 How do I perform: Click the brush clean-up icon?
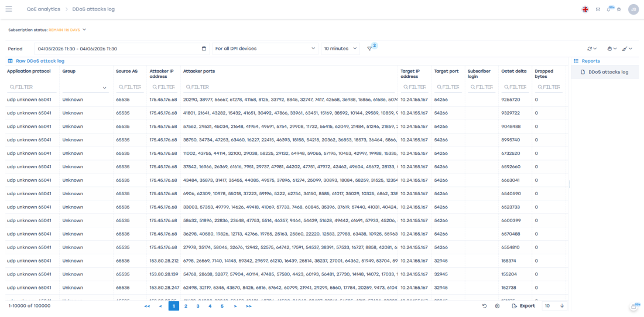point(625,49)
